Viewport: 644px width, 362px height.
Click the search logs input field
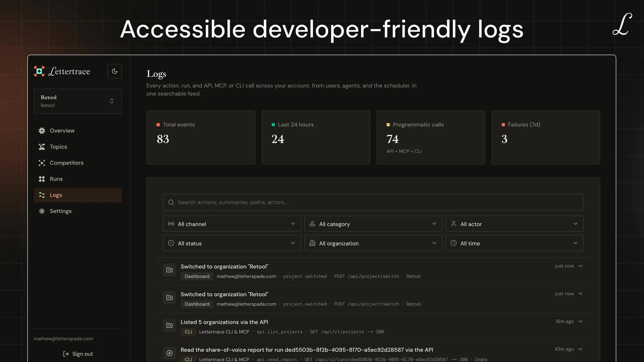373,202
